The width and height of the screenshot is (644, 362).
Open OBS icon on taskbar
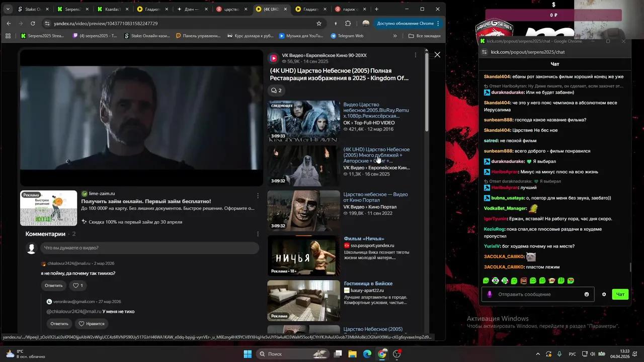tap(397, 354)
